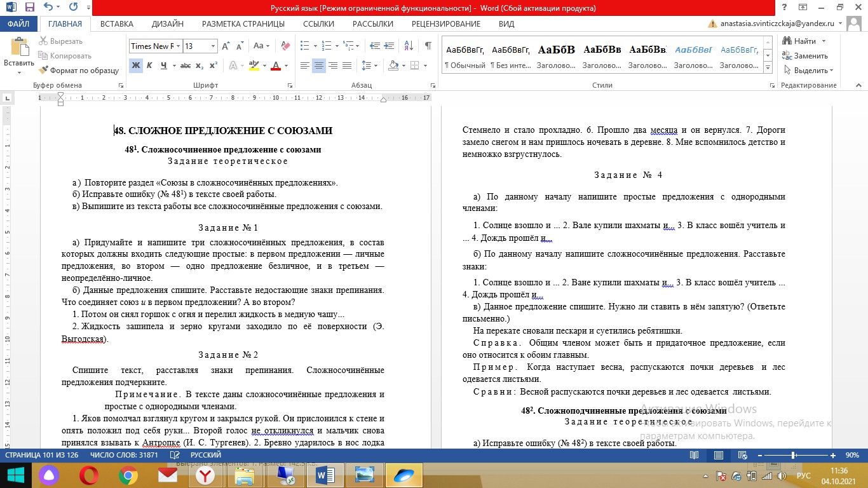Apply strikethrough formatting
Screen dimensions: 868x488
[186, 65]
